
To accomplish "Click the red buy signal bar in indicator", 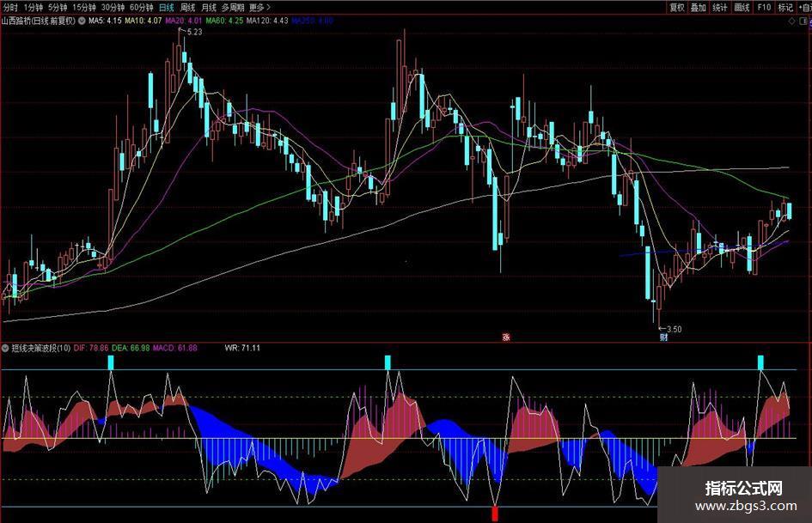I will [495, 514].
